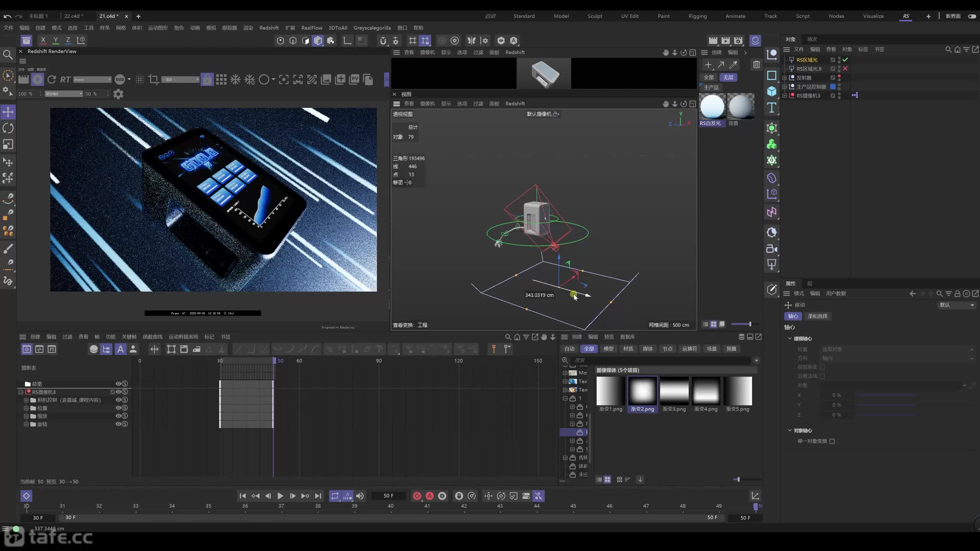
Task: Toggle visibility eye of 总览 track
Action: pyautogui.click(x=118, y=384)
